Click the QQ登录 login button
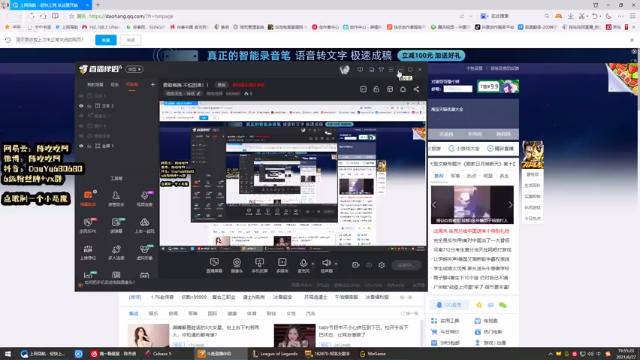 (449, 305)
